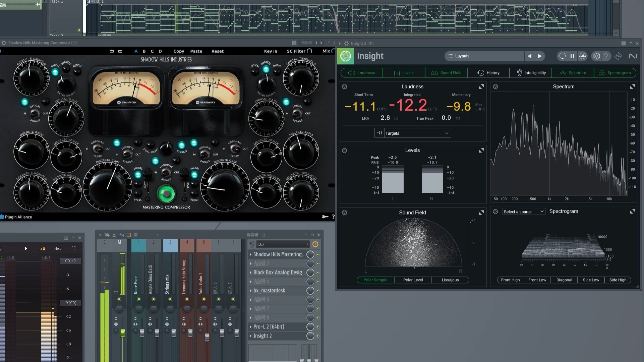
Task: Toggle the Spectrogram module button
Action: (x=615, y=73)
